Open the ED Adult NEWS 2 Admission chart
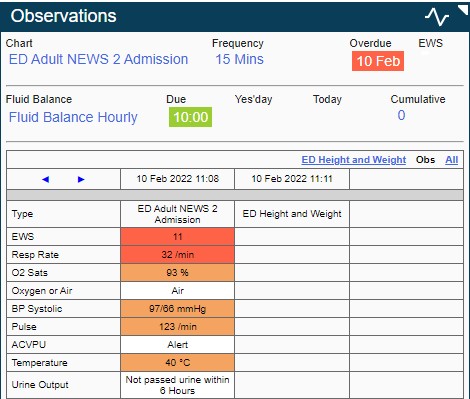The height and width of the screenshot is (399, 470). tap(98, 59)
